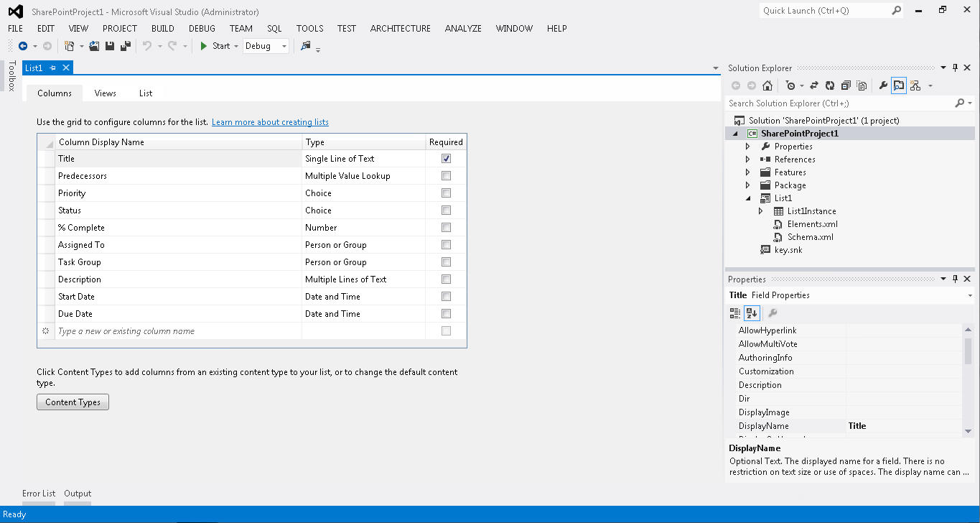Click the new column name input row
The image size is (980, 523).
[144, 330]
